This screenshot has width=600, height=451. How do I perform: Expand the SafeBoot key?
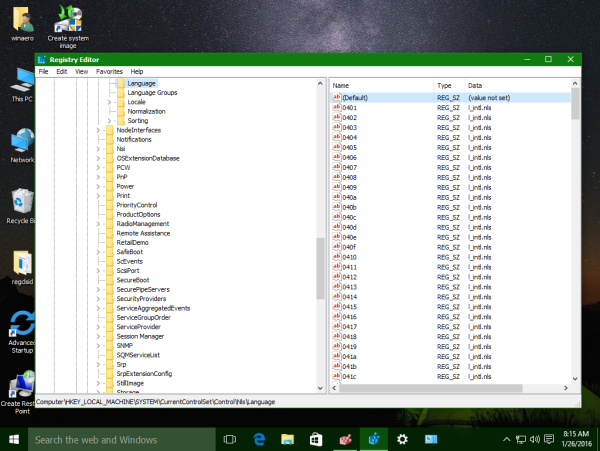pyautogui.click(x=98, y=252)
